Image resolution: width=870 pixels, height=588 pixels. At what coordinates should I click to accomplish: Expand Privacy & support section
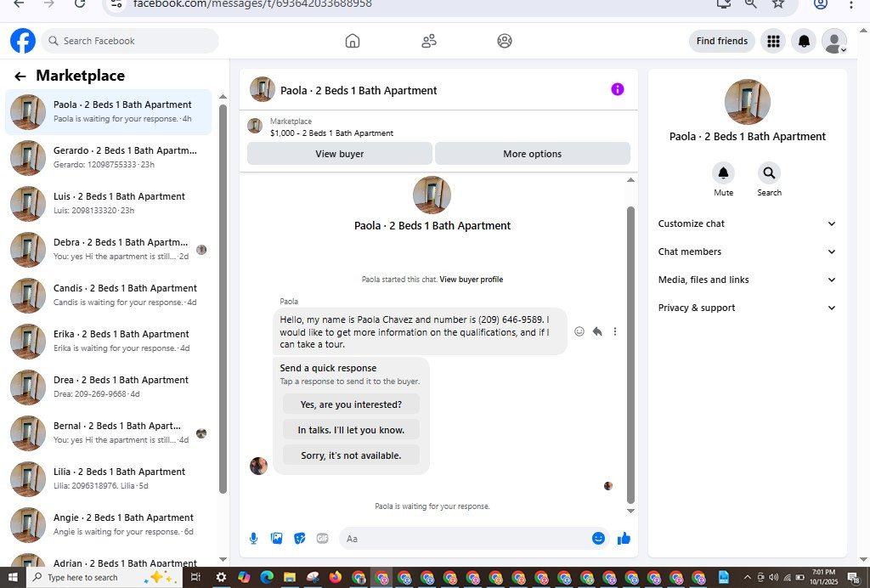[x=747, y=308]
